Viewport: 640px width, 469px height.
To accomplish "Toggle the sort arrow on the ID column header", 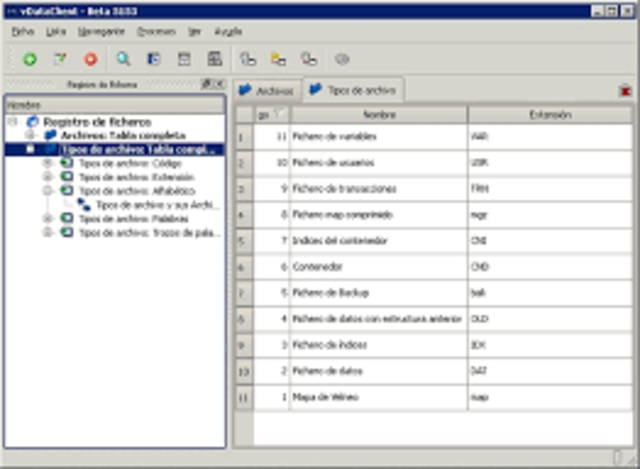I will click(x=279, y=113).
